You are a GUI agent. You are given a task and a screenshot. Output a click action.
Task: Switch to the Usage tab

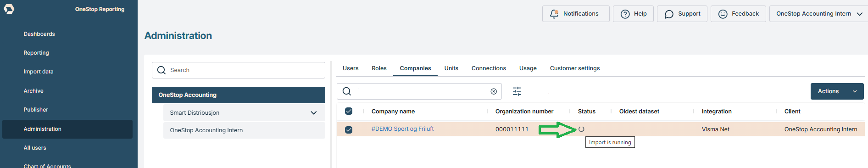(x=528, y=68)
